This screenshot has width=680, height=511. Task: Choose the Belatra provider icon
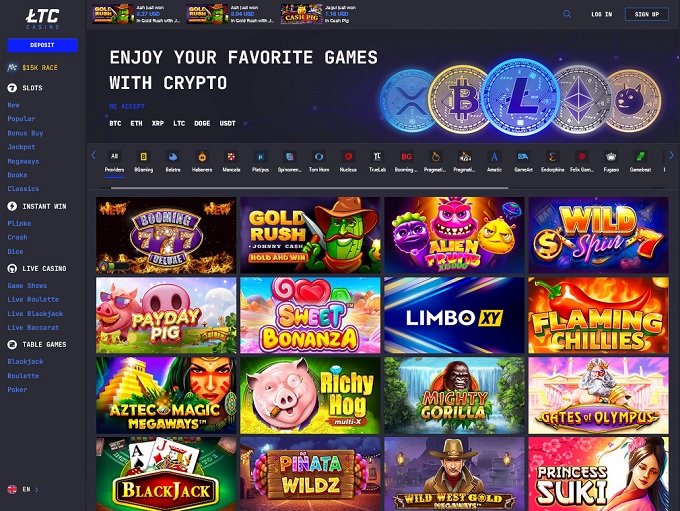(173, 157)
